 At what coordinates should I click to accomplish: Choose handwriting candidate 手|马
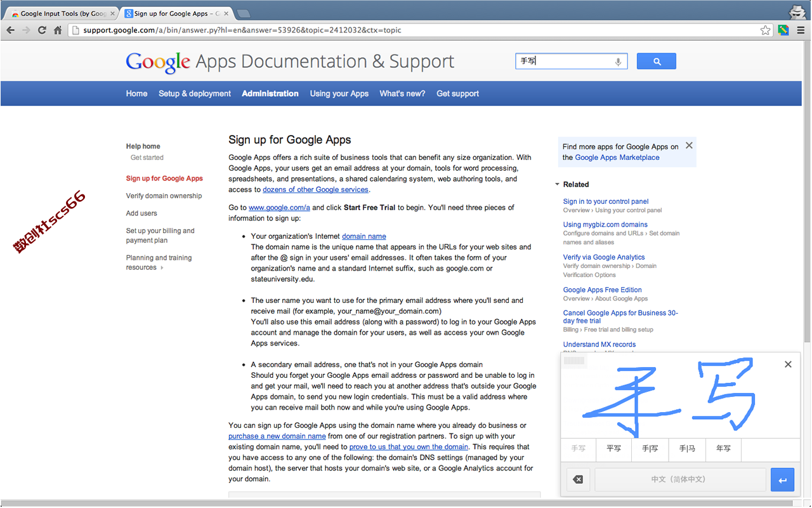(687, 449)
